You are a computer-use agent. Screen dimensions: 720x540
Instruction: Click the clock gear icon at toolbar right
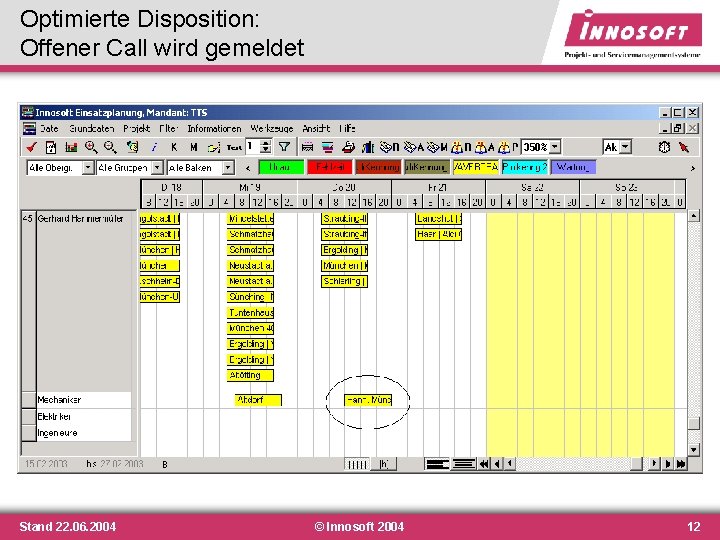664,147
